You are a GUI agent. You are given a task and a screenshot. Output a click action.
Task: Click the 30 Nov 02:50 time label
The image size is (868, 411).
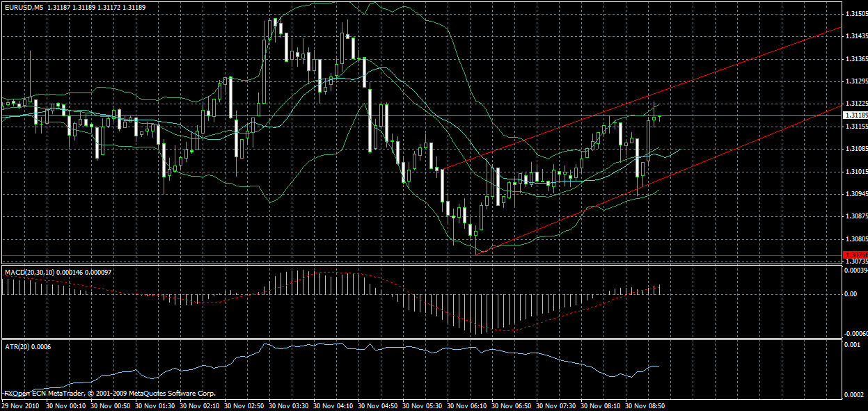[x=244, y=405]
